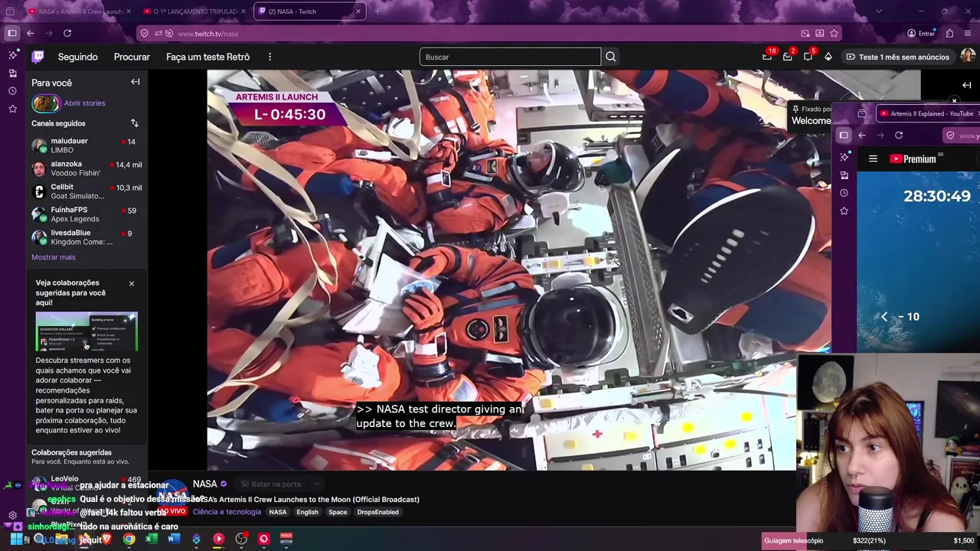The height and width of the screenshot is (551, 980).
Task: Collapse the left followed channels sidebar
Action: pyautogui.click(x=135, y=82)
